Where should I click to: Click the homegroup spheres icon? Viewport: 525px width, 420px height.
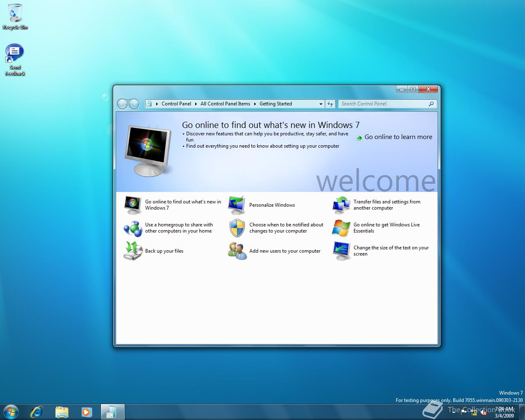tap(133, 228)
